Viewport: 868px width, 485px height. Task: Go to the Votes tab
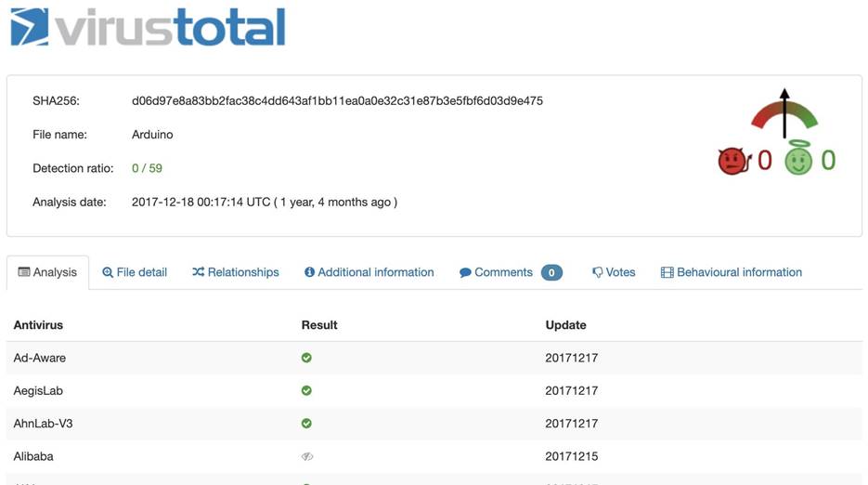point(614,272)
